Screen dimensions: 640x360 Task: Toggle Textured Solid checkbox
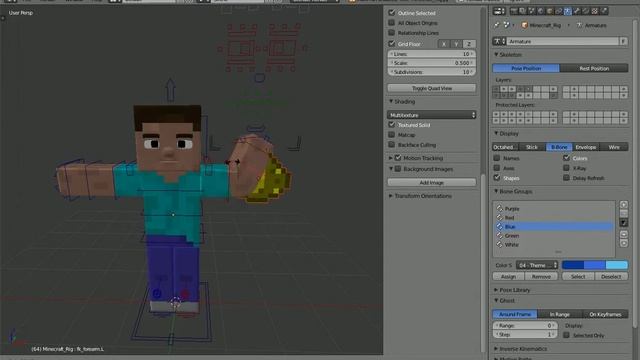391,124
